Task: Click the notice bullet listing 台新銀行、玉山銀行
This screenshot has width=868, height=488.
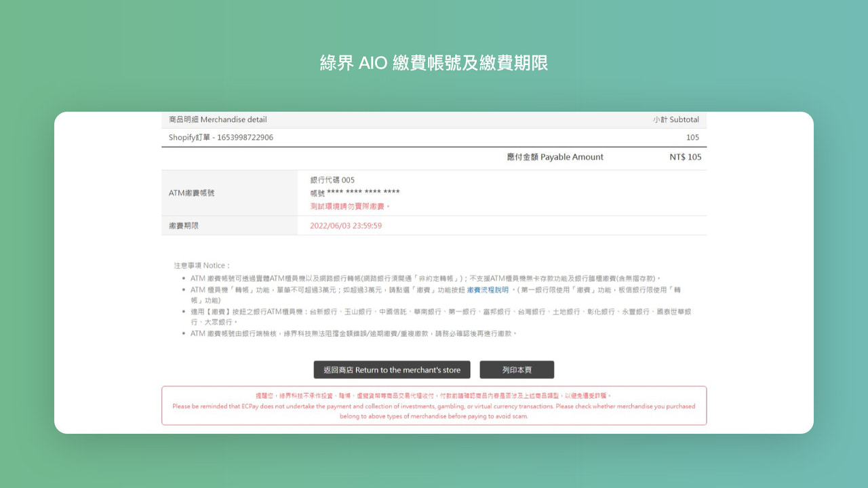Action: coord(441,317)
